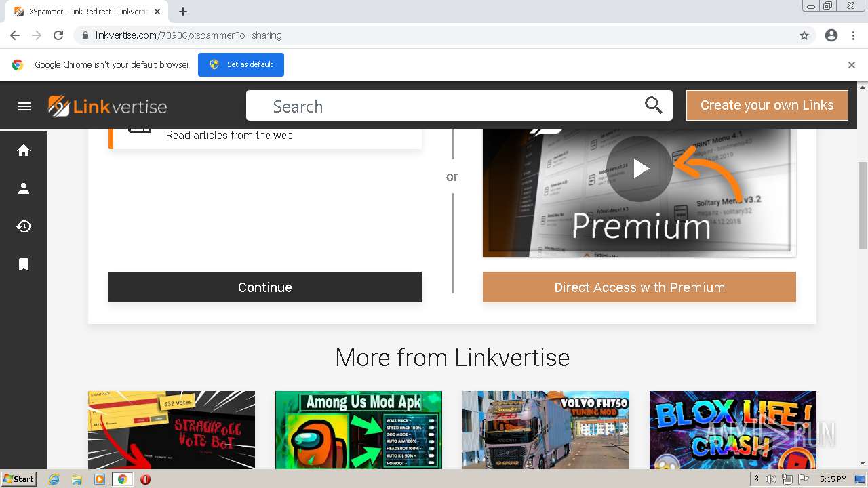Image resolution: width=868 pixels, height=488 pixels.
Task: Click Direct Access with Premium
Action: click(x=639, y=287)
